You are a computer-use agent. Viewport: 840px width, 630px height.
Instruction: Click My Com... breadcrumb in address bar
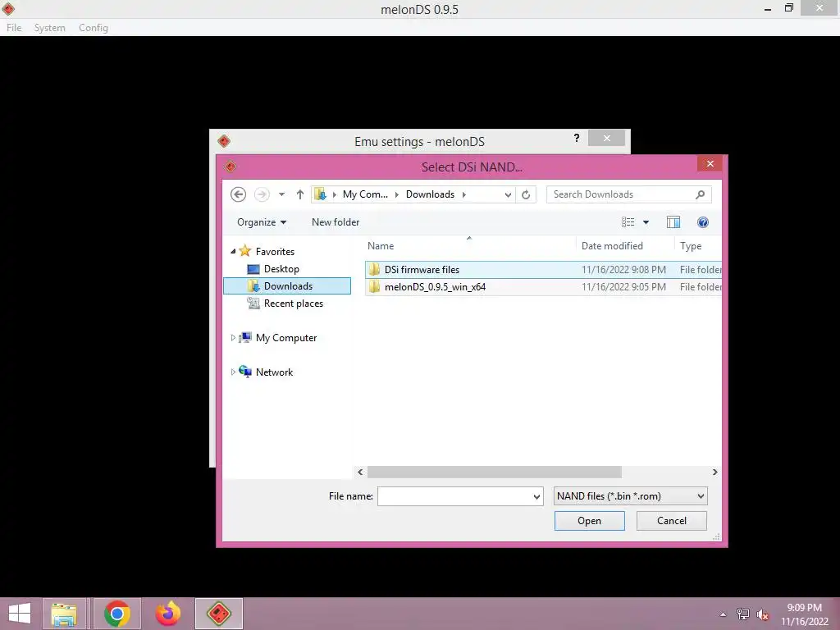[x=365, y=194]
